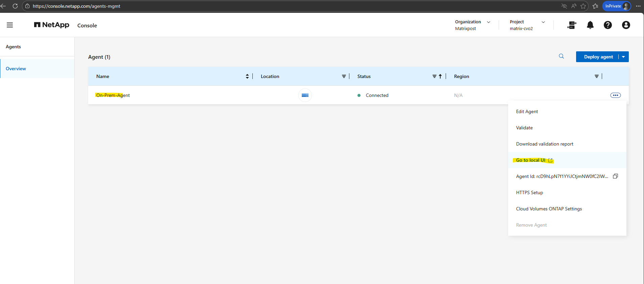
Task: Click the NetApp logo
Action: coord(52,25)
